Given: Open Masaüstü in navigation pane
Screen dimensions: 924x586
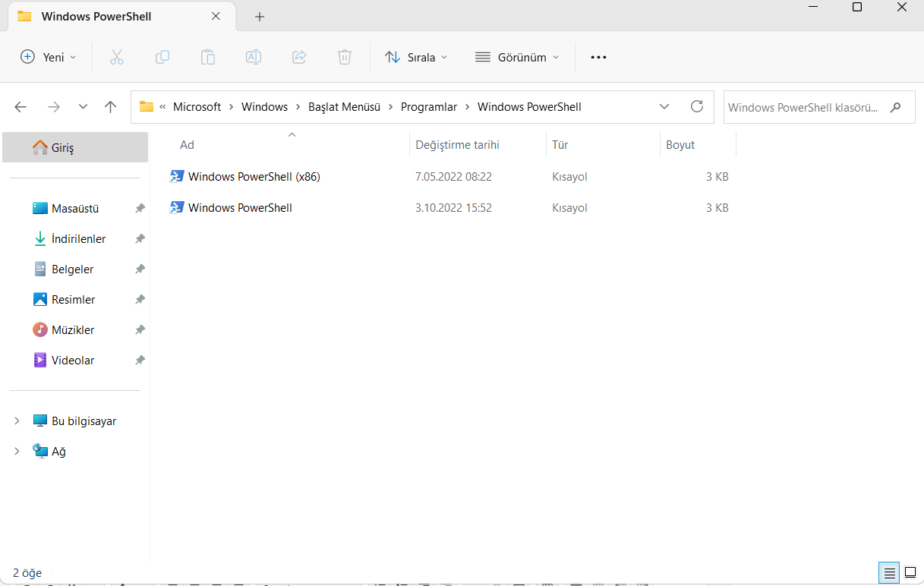Looking at the screenshot, I should pyautogui.click(x=75, y=208).
